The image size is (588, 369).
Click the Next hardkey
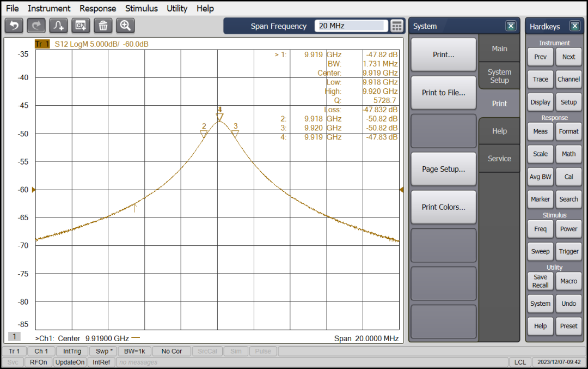click(568, 57)
